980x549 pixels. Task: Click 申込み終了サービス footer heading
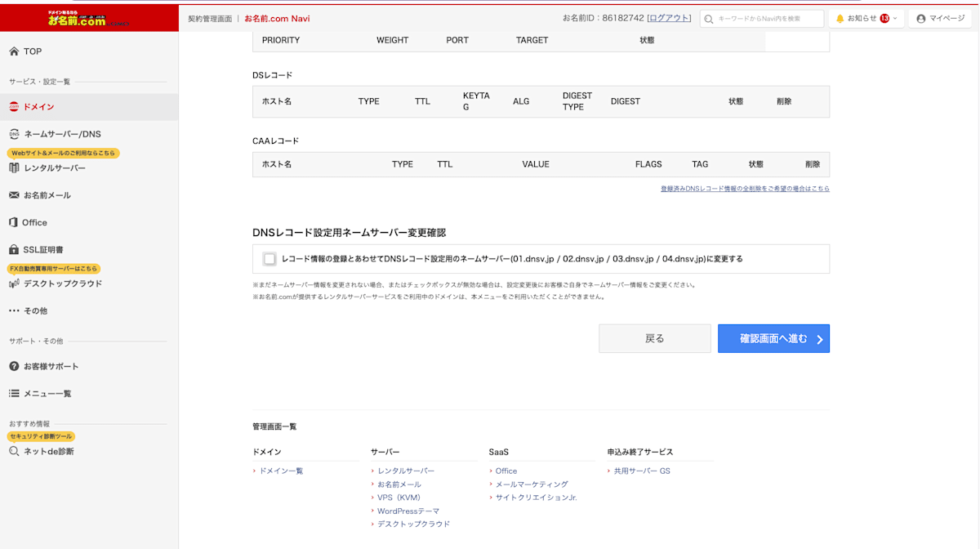pos(640,452)
